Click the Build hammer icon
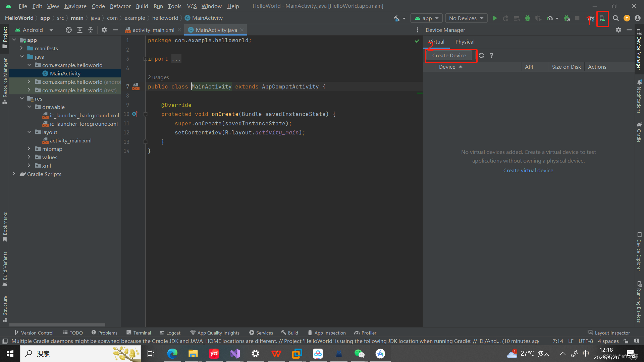 (397, 18)
